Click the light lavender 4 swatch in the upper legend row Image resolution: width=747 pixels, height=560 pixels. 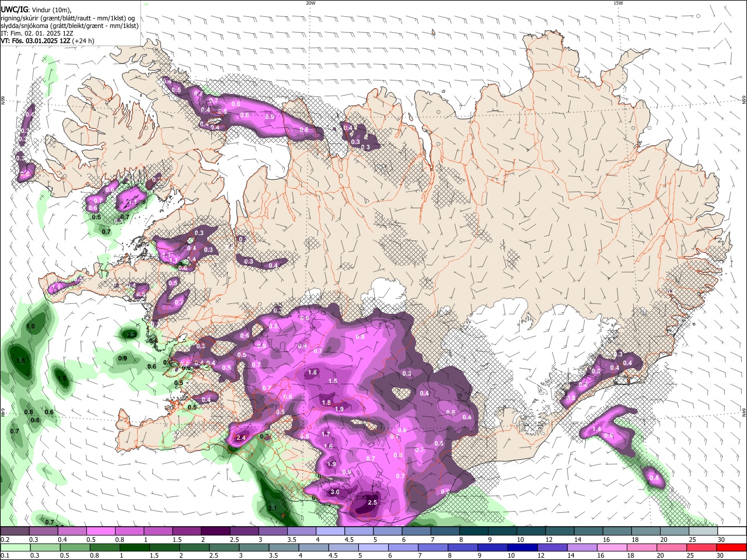point(330,531)
